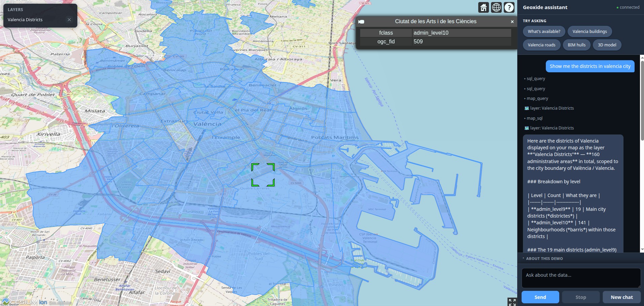Expand the sql_query entry just above map_query

(535, 89)
